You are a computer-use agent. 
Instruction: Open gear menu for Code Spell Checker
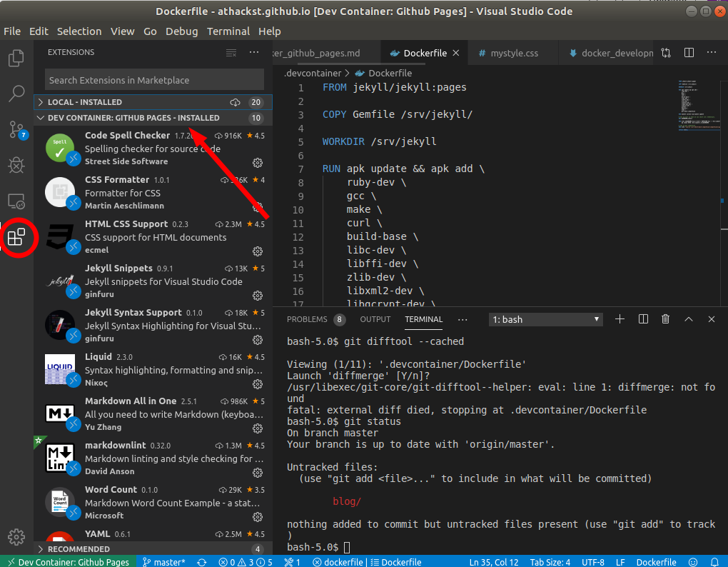(x=258, y=163)
